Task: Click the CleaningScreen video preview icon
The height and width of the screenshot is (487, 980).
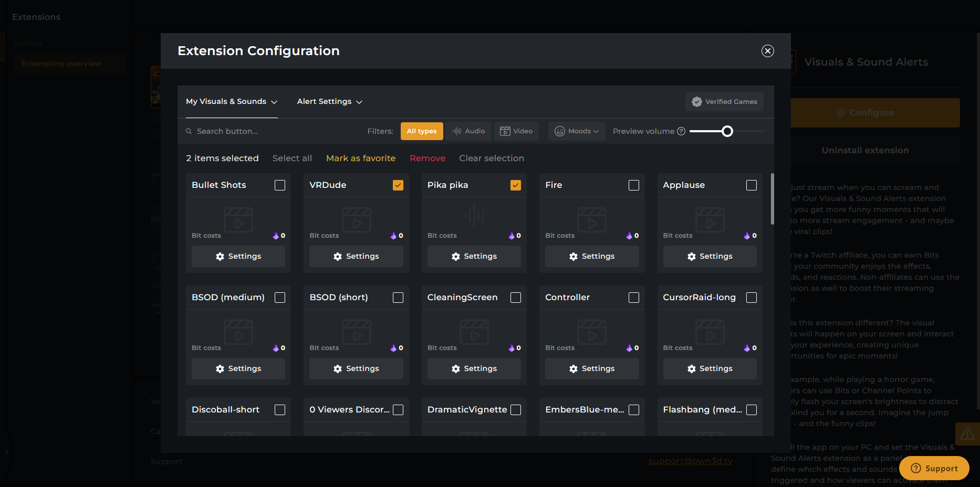Action: [474, 332]
